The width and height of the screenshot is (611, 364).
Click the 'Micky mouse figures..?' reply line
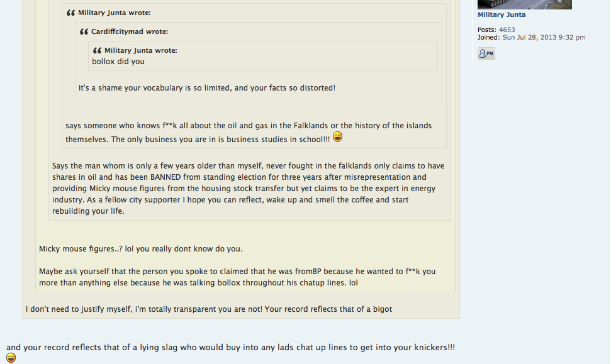[x=140, y=249]
